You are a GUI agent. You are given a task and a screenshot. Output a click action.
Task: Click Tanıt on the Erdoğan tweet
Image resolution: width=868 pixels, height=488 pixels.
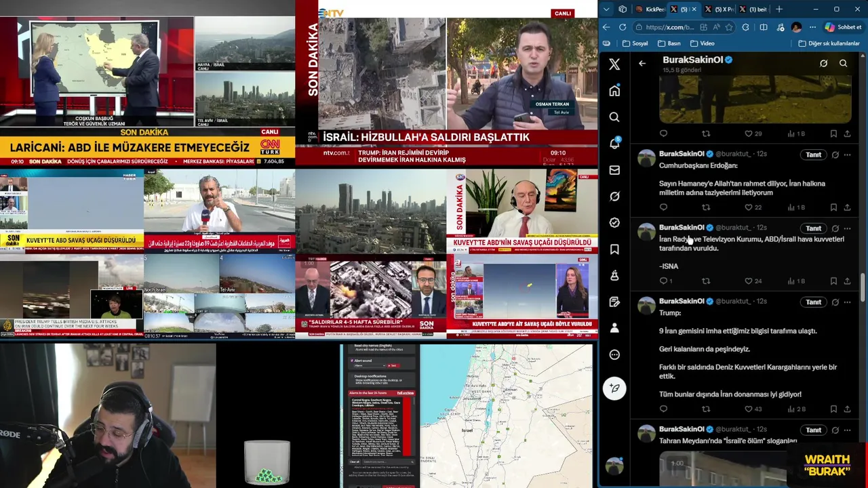click(x=813, y=155)
